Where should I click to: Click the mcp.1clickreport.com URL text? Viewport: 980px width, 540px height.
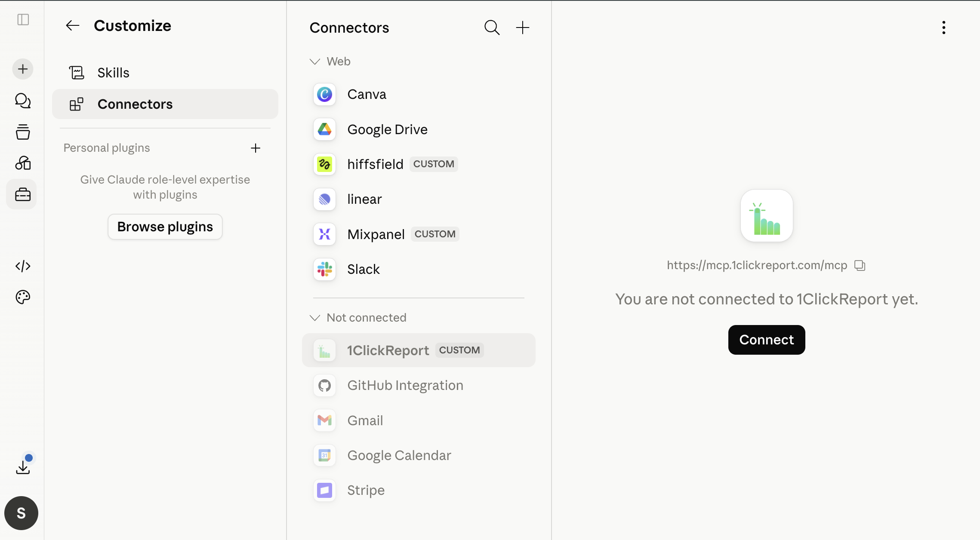tap(757, 265)
